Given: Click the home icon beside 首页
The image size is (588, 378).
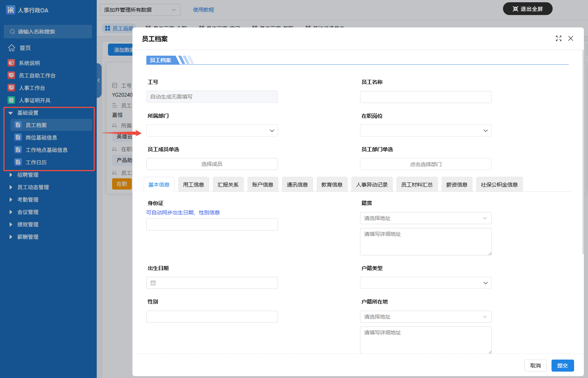Looking at the screenshot, I should click(x=12, y=48).
